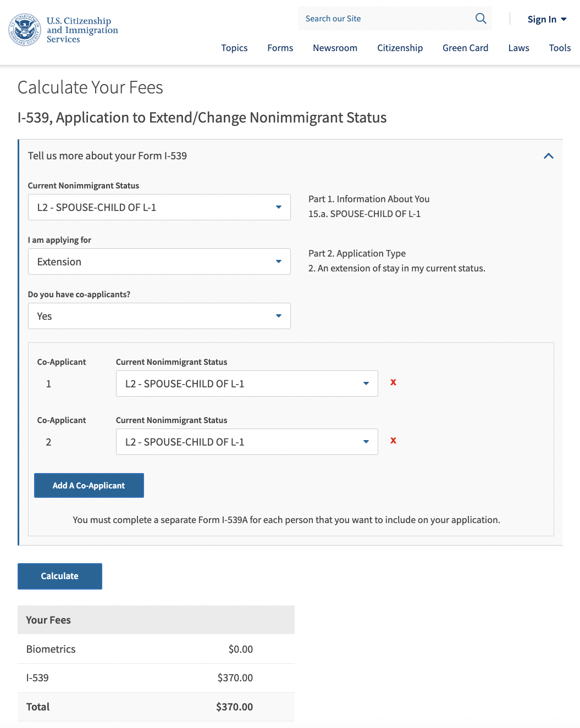Open the Sign In dropdown arrow

pyautogui.click(x=564, y=19)
